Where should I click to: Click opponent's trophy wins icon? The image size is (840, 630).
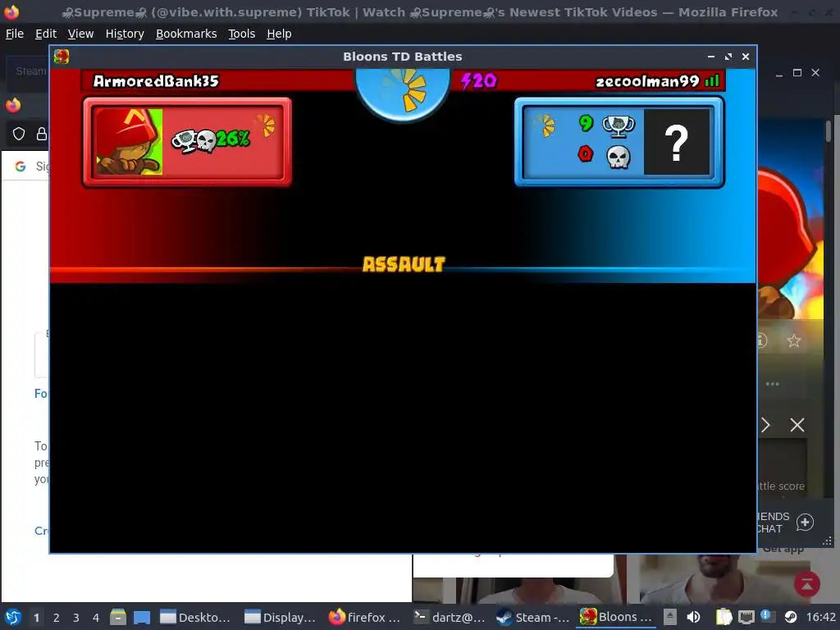tap(619, 126)
